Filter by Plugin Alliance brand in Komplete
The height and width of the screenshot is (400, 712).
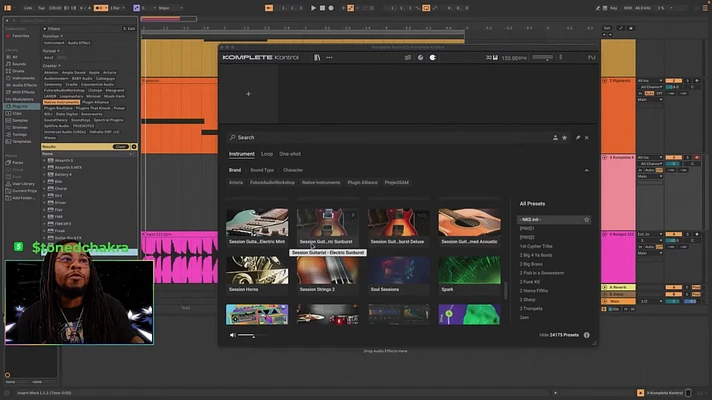[x=362, y=183]
